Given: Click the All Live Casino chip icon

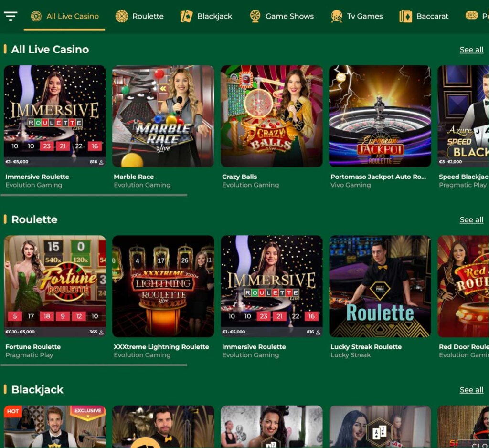Looking at the screenshot, I should pos(36,16).
